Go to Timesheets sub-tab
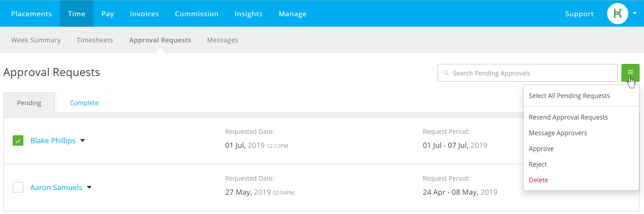 tap(95, 40)
